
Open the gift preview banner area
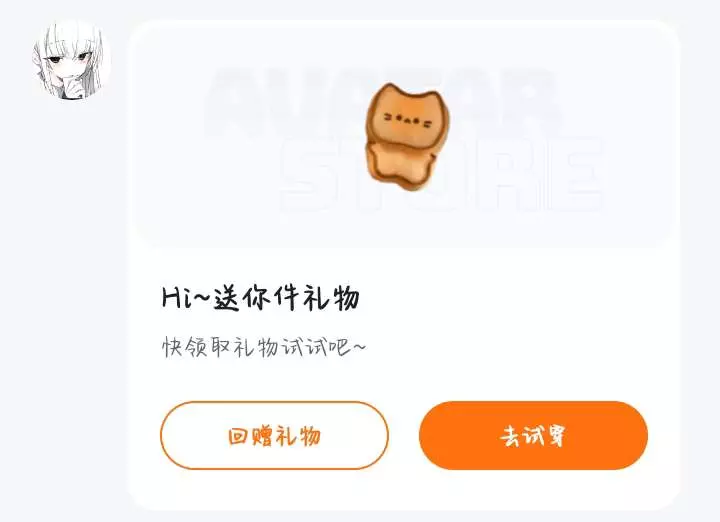pos(404,135)
